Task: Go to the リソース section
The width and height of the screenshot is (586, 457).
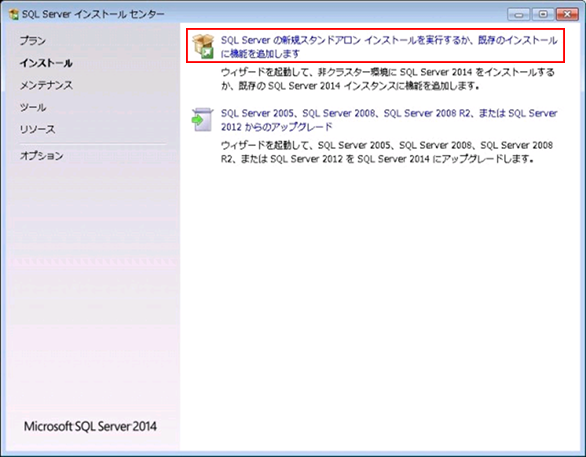Action: click(x=37, y=130)
